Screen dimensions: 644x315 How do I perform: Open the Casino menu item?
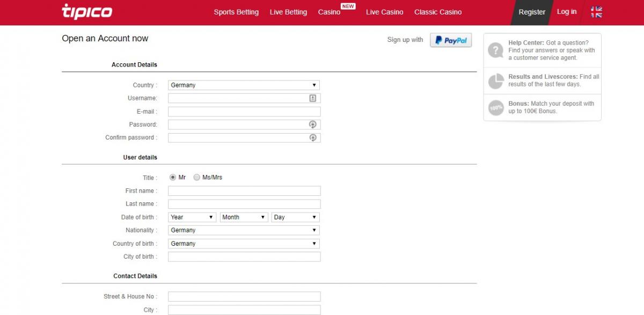pos(329,12)
